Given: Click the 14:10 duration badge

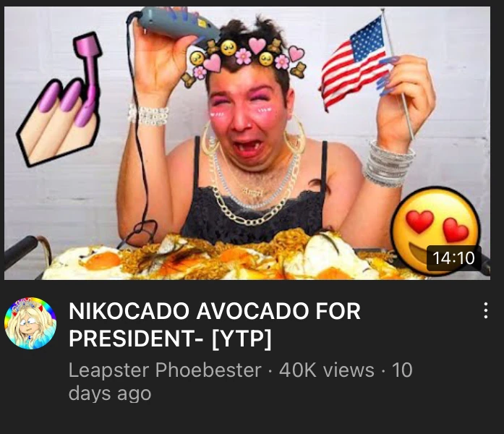Looking at the screenshot, I should (x=453, y=258).
